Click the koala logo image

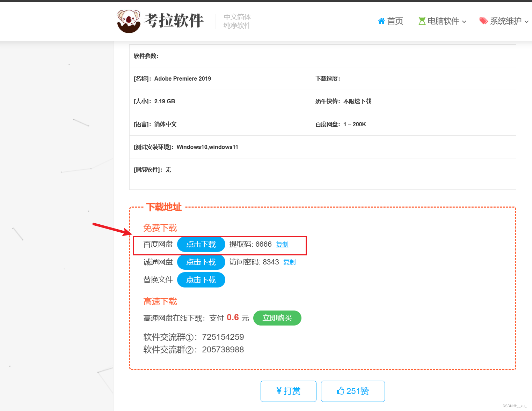(129, 21)
